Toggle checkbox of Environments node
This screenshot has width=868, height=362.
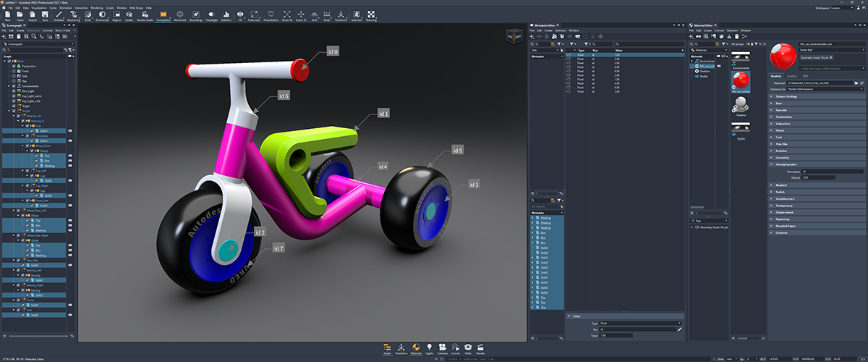coord(14,86)
